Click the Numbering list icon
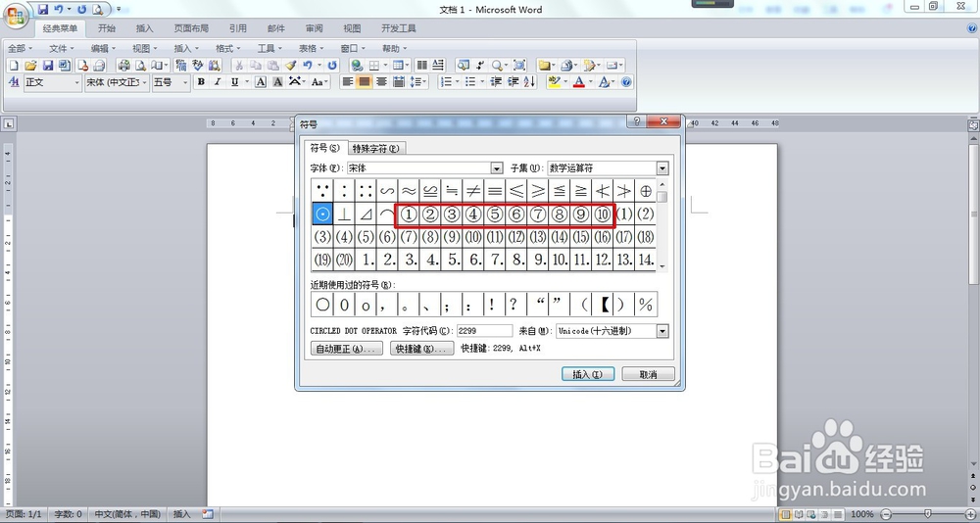The height and width of the screenshot is (523, 980). [x=446, y=82]
